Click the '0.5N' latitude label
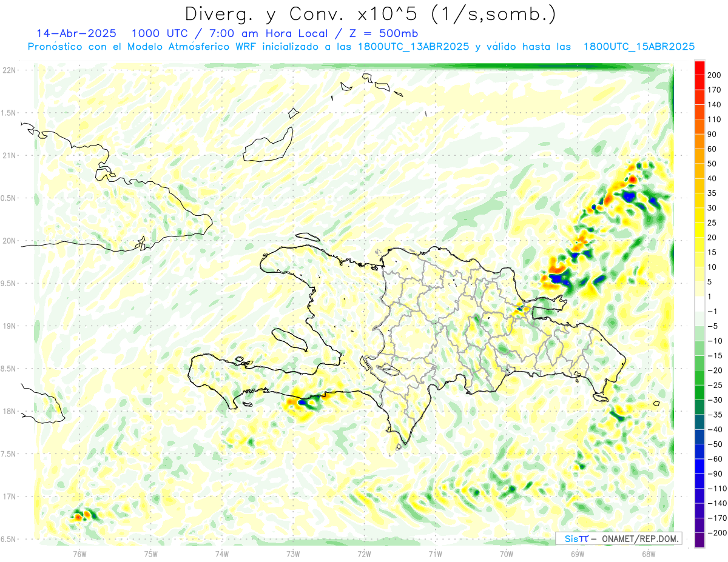 pyautogui.click(x=9, y=198)
